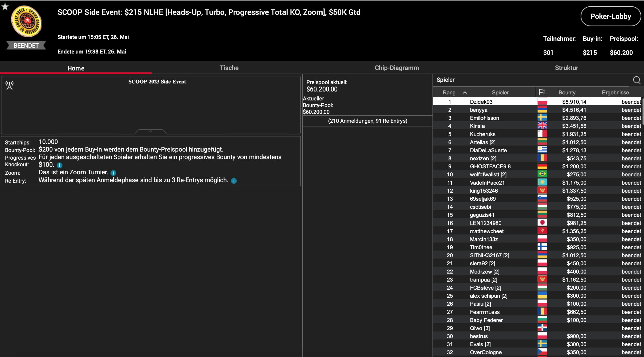The image size is (644, 357).
Task: Open Progressives Knockout info icon
Action: click(59, 165)
